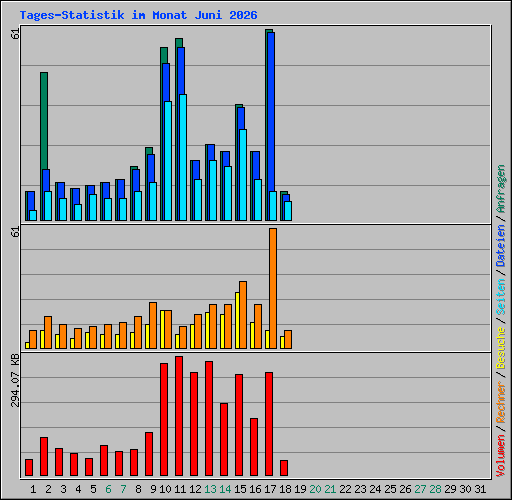Select the 'Anfragen' legend label
Image resolution: width=512 pixels, height=500 pixels.
[x=501, y=189]
